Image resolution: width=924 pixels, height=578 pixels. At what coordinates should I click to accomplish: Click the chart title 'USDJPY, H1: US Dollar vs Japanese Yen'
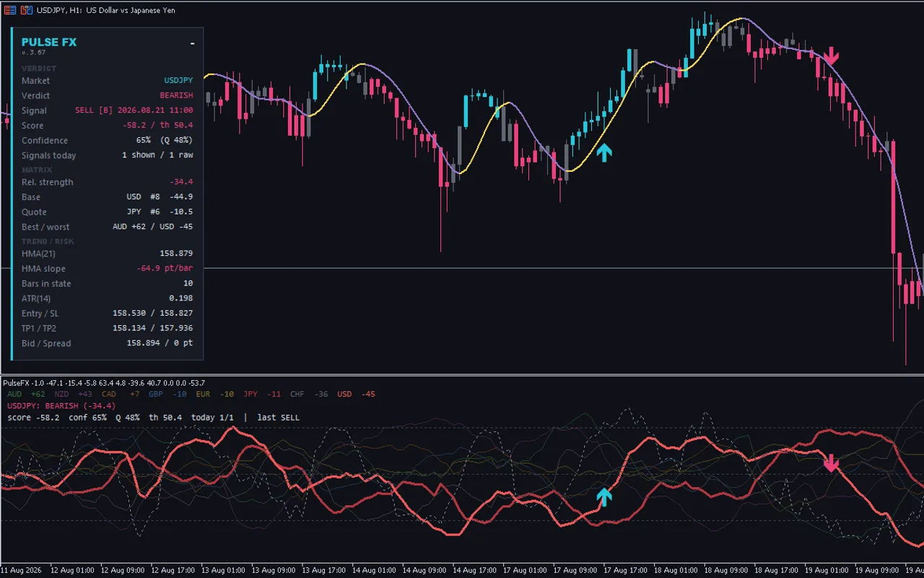106,10
